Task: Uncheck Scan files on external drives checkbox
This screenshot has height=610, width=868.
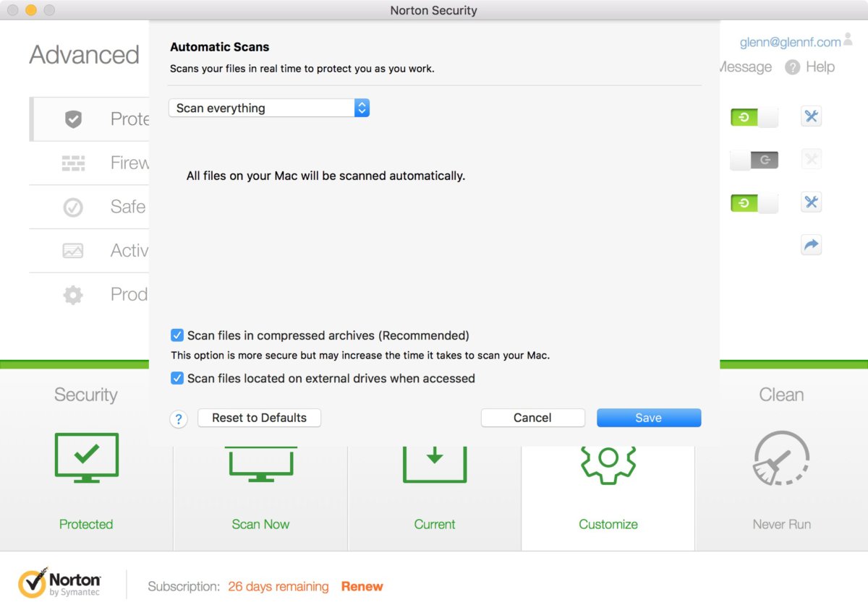Action: coord(177,378)
